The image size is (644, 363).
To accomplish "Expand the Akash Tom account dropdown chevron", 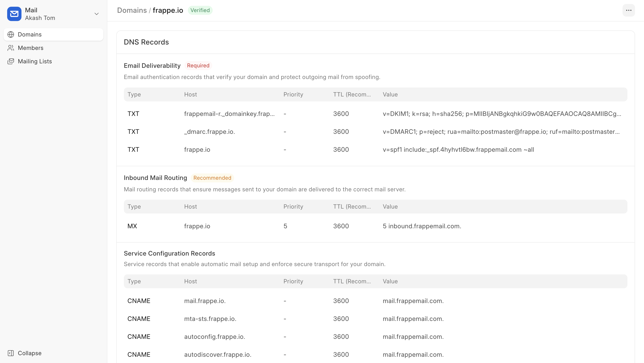I will [97, 14].
